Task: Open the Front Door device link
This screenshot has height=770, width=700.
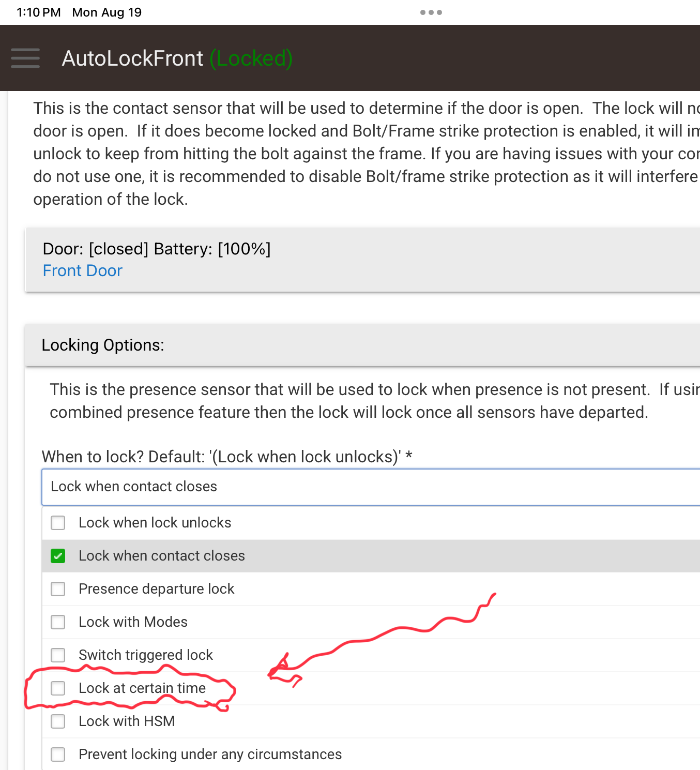Action: tap(82, 270)
